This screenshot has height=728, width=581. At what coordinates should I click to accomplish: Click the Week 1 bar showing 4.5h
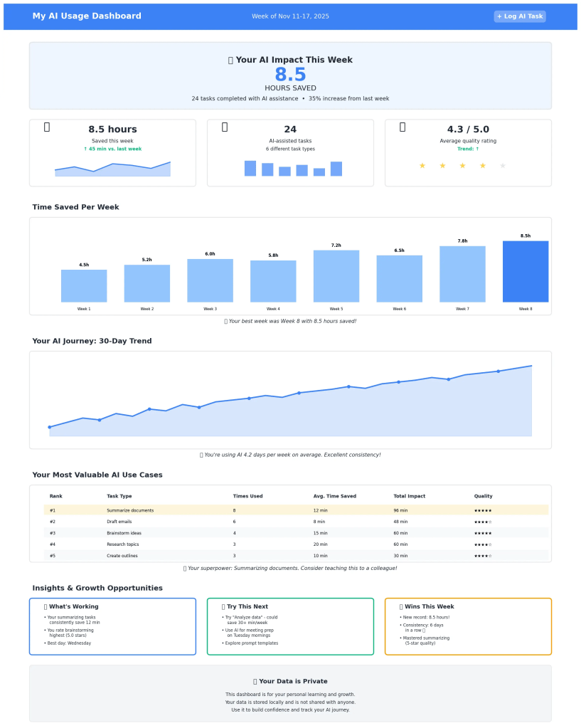[x=84, y=286]
